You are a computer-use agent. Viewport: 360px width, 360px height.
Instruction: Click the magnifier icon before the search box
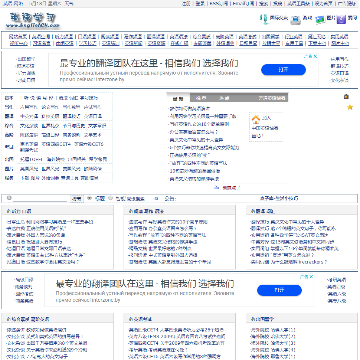(x=9, y=198)
